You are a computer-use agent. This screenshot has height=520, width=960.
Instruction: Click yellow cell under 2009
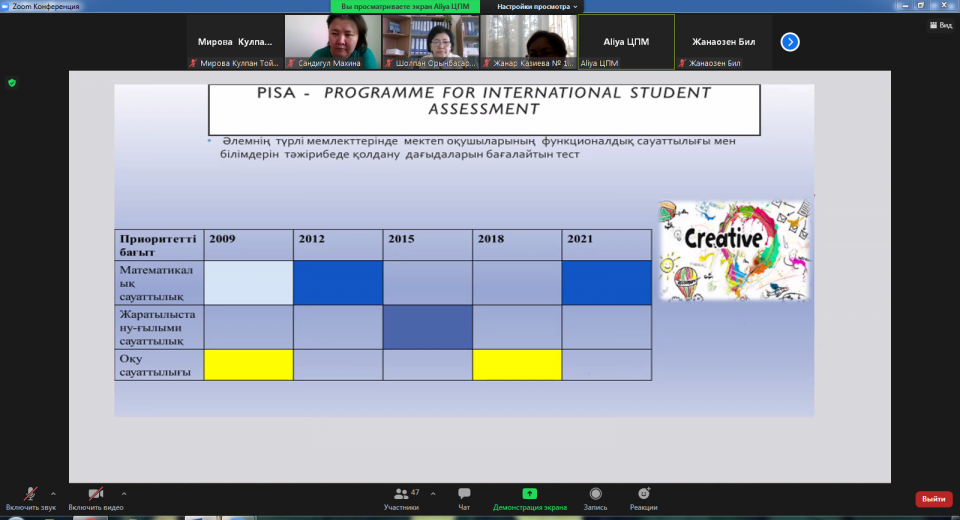click(x=249, y=365)
